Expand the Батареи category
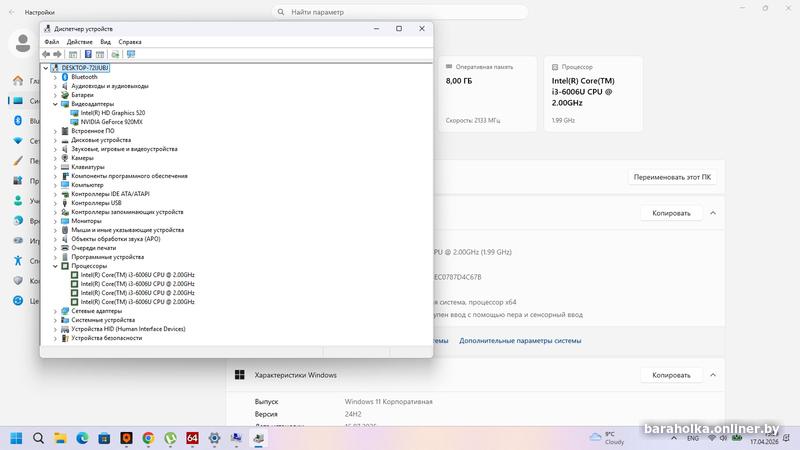Viewport: 800px width, 450px height. (x=55, y=95)
